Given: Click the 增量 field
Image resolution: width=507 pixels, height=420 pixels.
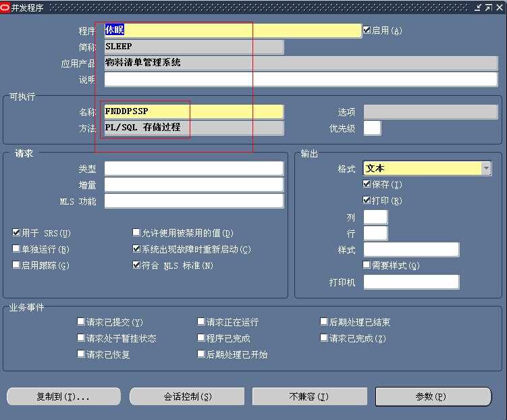Looking at the screenshot, I should point(194,184).
